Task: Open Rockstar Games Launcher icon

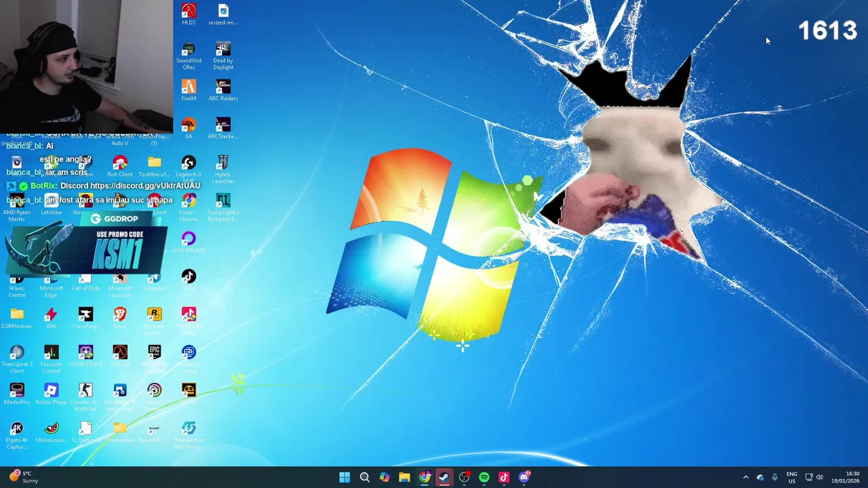Action: pos(154,321)
